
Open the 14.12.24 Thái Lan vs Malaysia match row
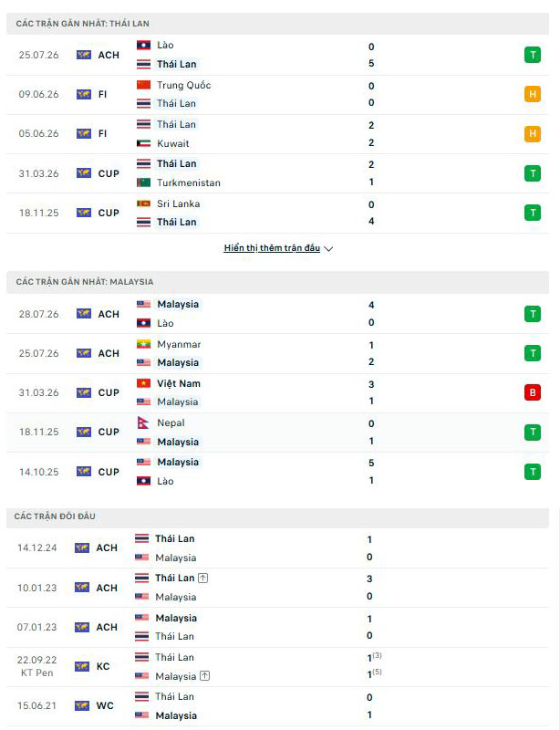277,548
